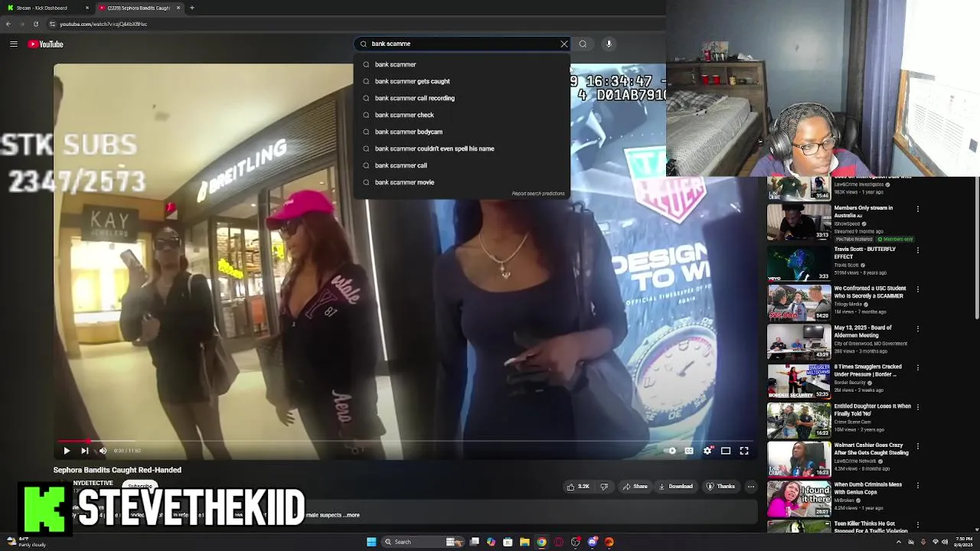
Task: Open 'Walmart Cashier Goes Crazy' thumbnail
Action: pos(799,458)
